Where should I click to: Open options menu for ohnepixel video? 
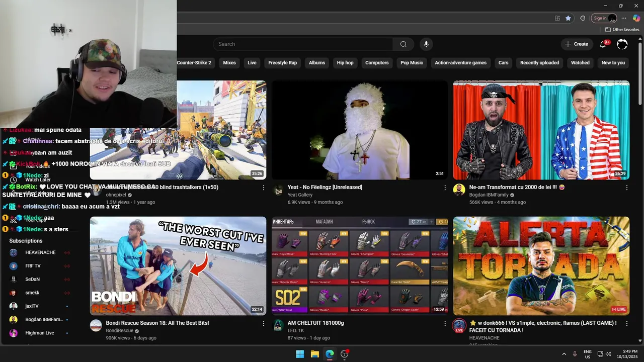[x=263, y=188]
